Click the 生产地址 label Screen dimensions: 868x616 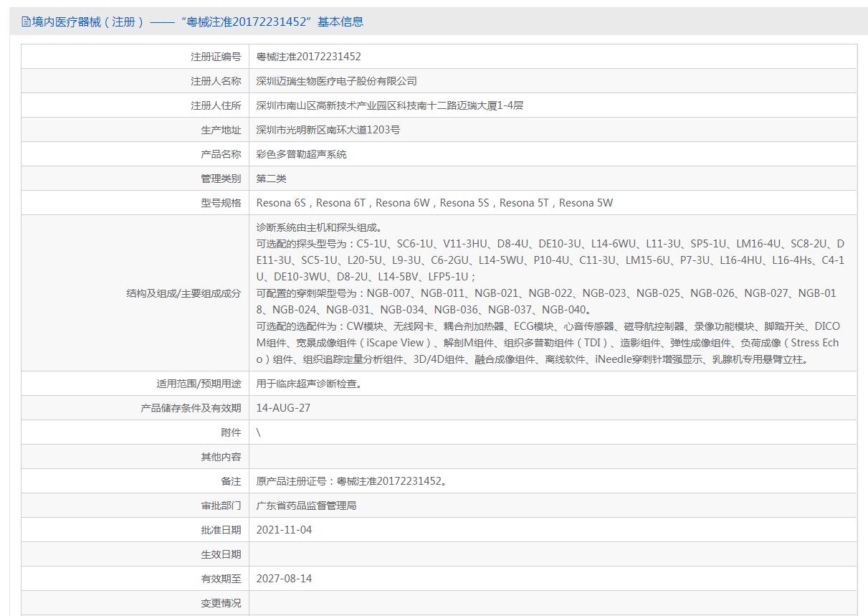221,130
